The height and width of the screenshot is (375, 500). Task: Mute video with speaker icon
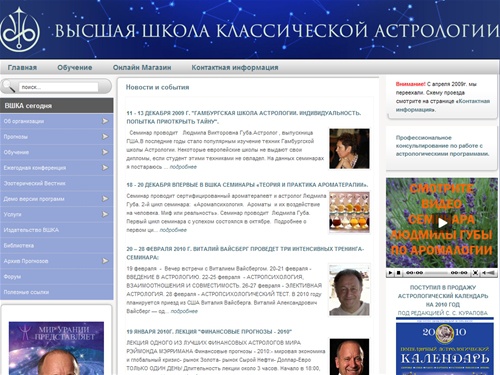point(484,273)
